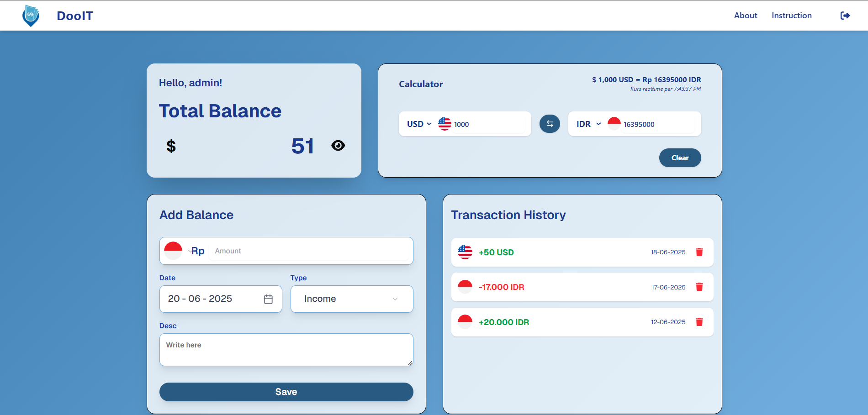
Task: Focus the Amount input field
Action: point(309,251)
